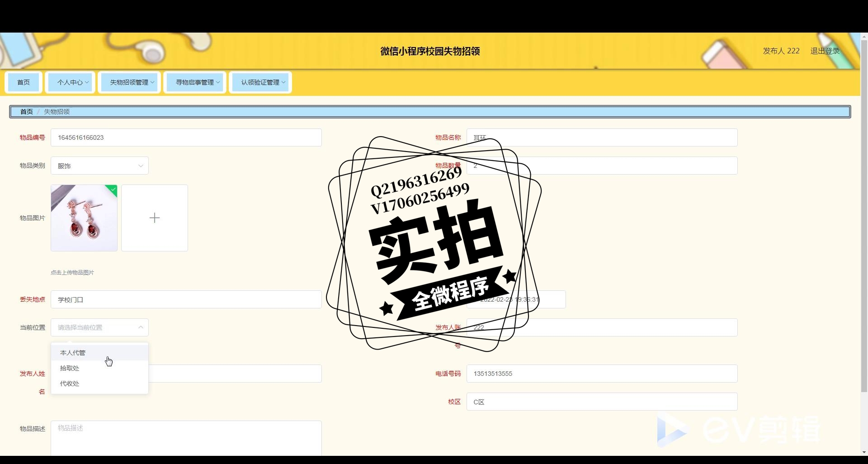Click the 个人中心 chevron icon
This screenshot has width=868, height=464.
coord(87,82)
